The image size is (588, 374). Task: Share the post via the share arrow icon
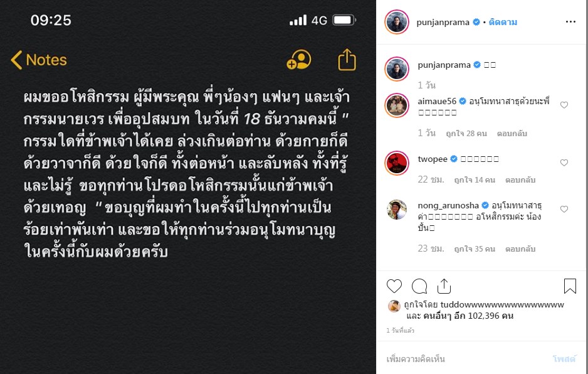(x=444, y=286)
